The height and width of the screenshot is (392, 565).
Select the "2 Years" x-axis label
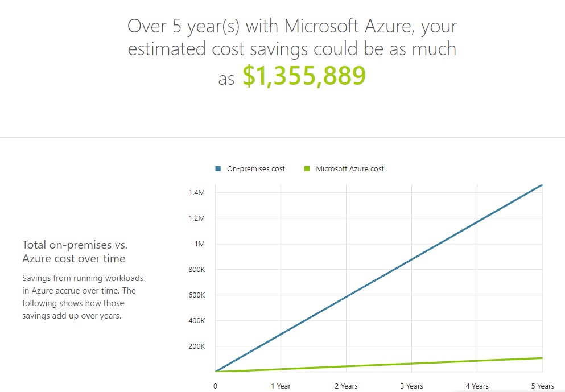click(x=346, y=386)
